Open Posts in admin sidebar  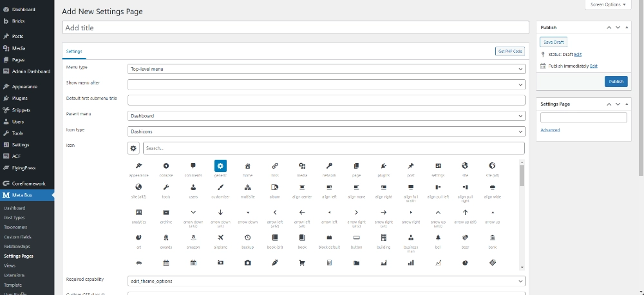[x=27, y=36]
